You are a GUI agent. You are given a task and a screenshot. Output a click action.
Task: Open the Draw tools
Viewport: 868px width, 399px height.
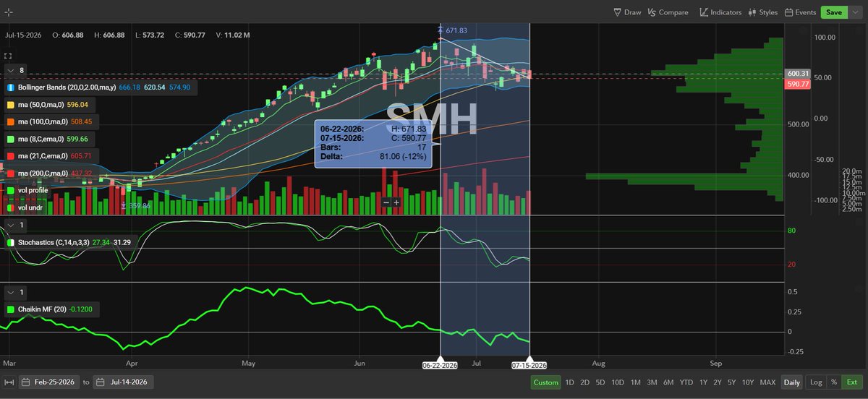pos(627,12)
